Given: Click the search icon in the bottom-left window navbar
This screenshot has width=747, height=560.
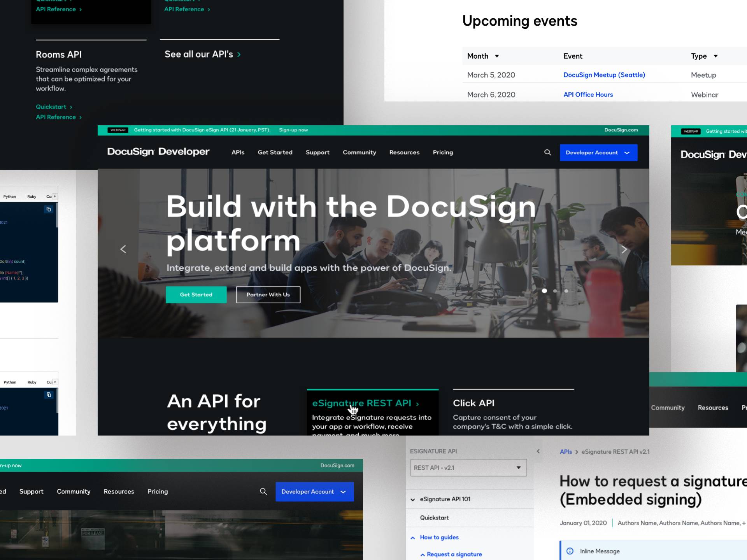Looking at the screenshot, I should pyautogui.click(x=263, y=492).
